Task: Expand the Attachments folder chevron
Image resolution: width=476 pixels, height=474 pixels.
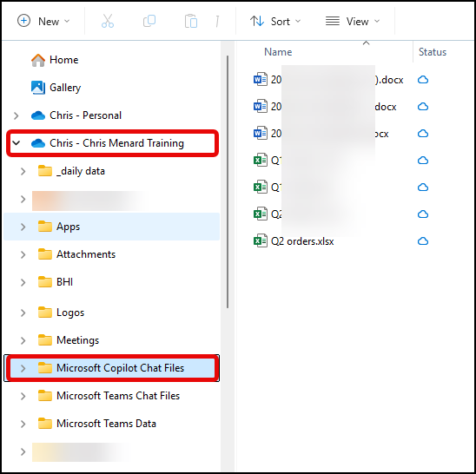Action: [x=23, y=255]
